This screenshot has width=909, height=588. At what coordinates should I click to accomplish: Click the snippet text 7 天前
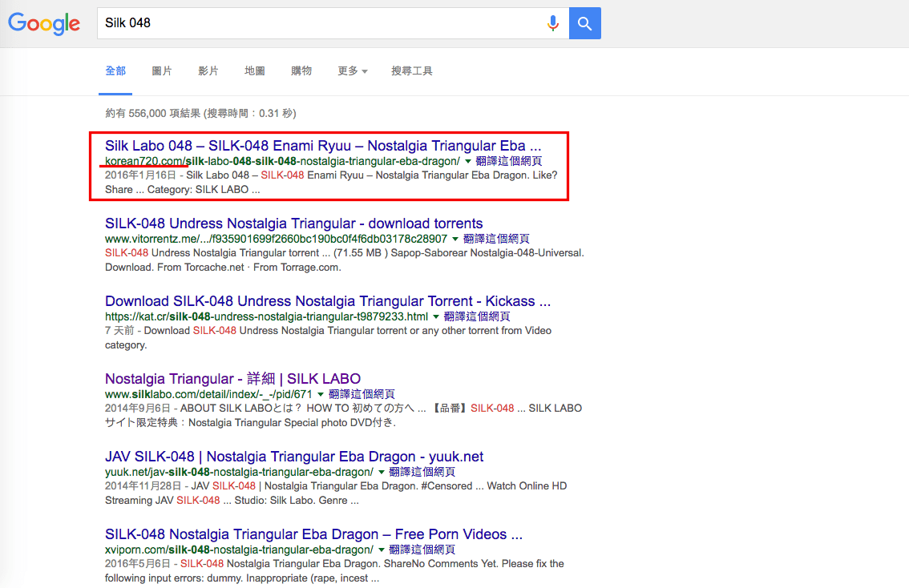tap(119, 330)
